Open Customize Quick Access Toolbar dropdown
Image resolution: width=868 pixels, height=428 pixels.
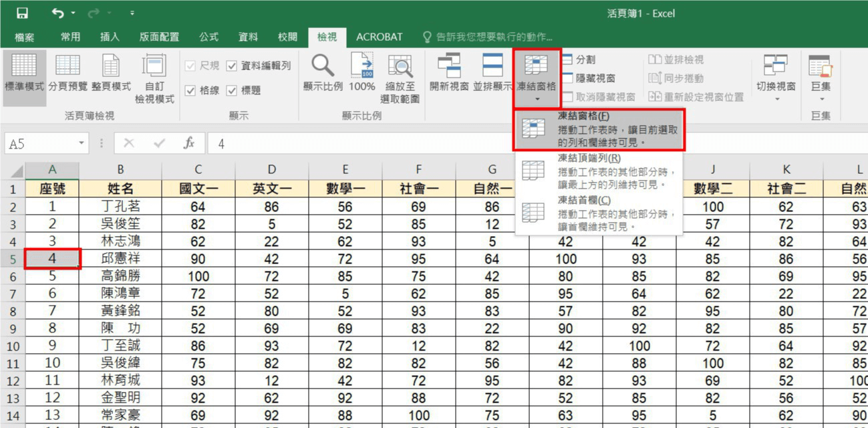(132, 13)
